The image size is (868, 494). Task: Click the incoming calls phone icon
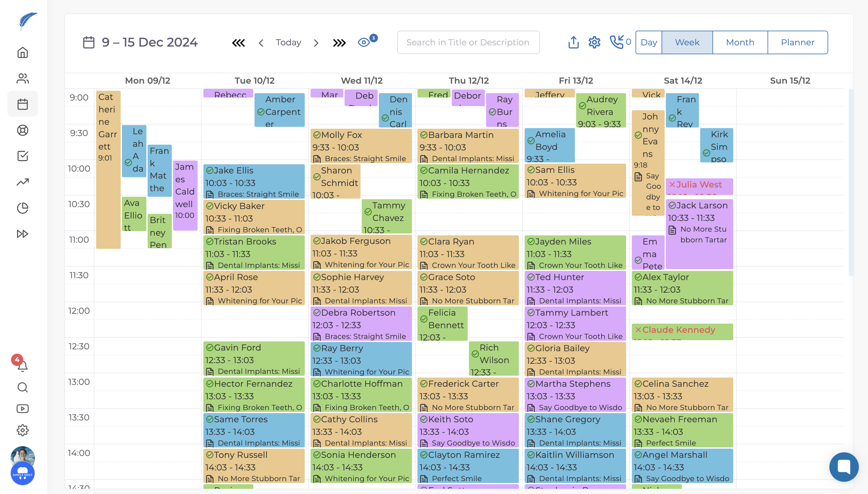click(617, 42)
